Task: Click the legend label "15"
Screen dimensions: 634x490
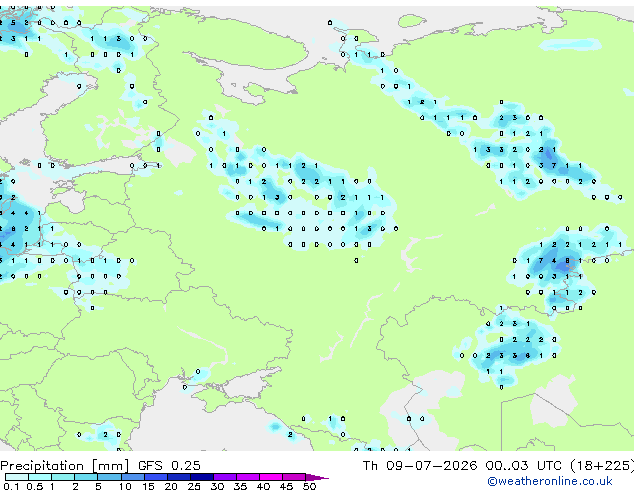Action: pos(148,486)
